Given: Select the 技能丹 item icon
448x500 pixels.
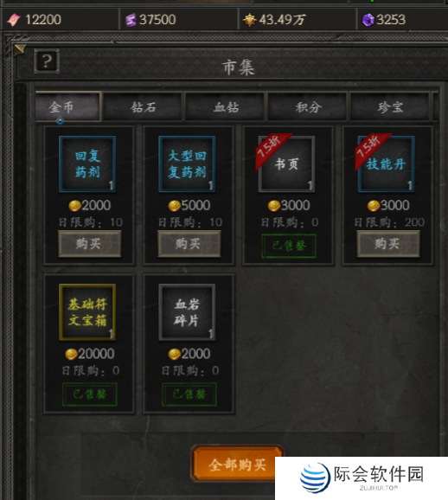Looking at the screenshot, I should [386, 163].
